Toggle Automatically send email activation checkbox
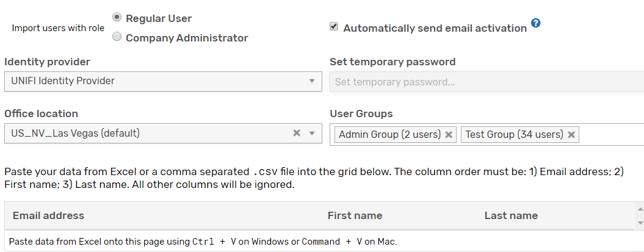Screen dimensions: 644x252 334,27
